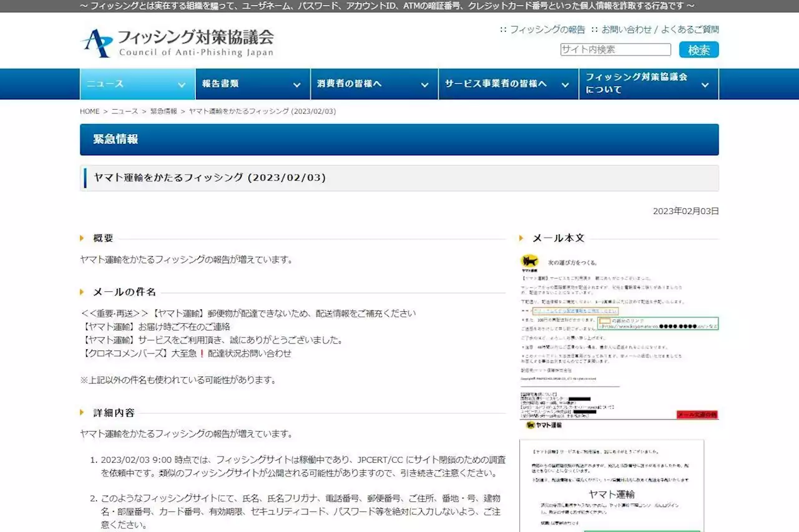
Task: Click the 詳細内容 section heading
Action: tap(114, 412)
